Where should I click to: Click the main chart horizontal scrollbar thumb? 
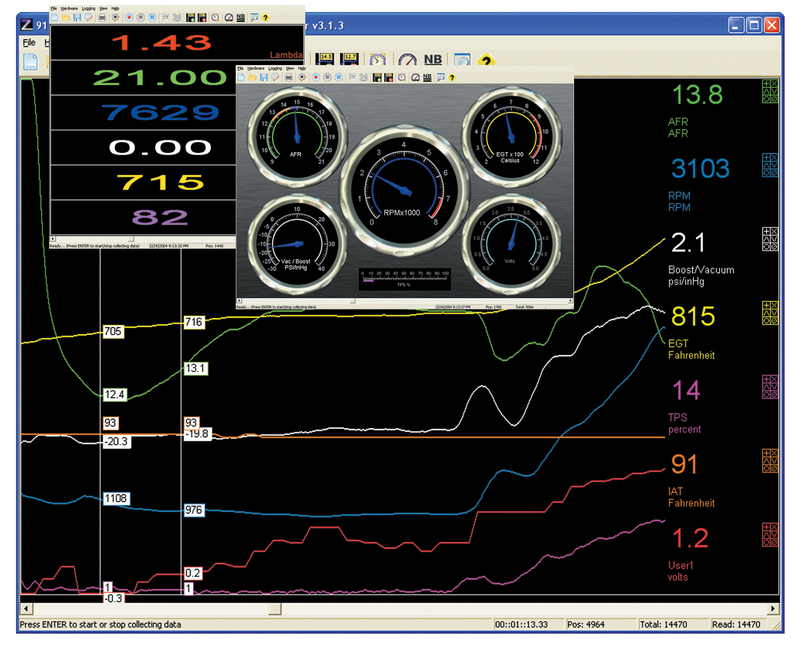pos(274,609)
